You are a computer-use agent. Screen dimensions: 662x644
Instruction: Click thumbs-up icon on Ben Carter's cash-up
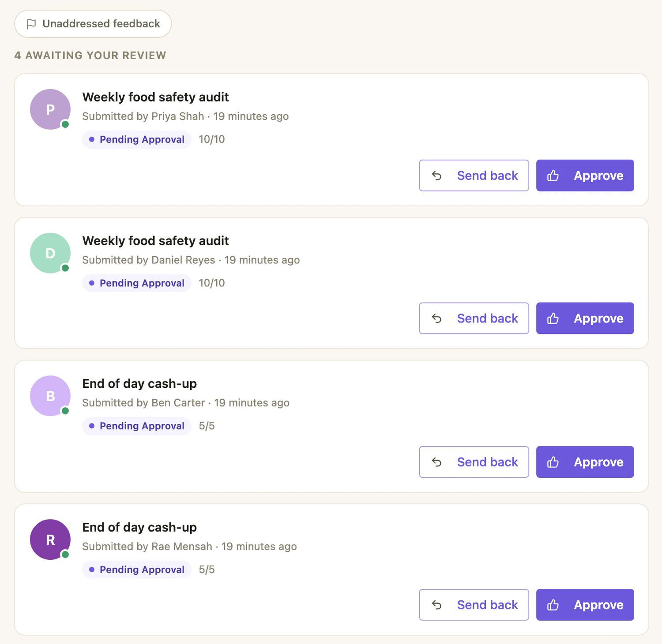[553, 462]
